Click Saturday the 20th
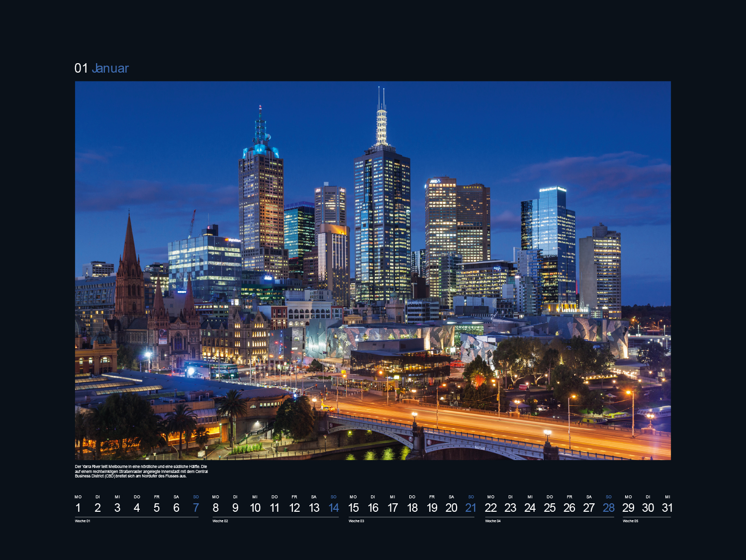Viewport: 746px width, 560px height. 451,508
